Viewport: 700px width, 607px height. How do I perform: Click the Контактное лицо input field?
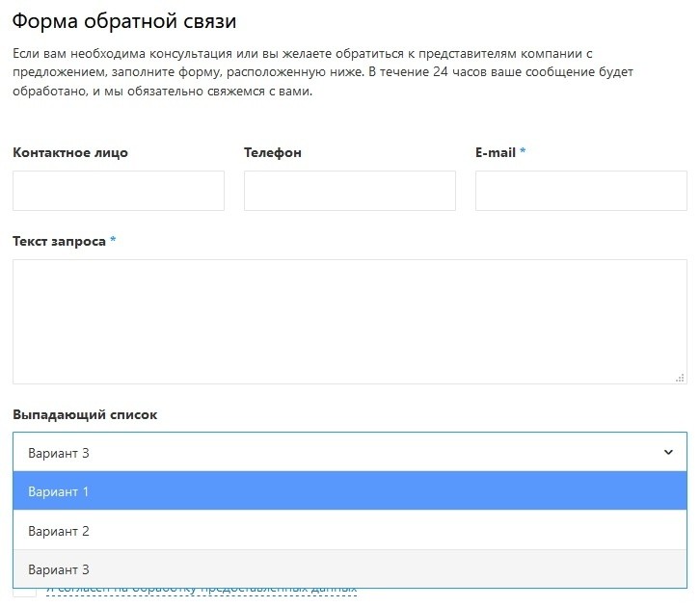point(119,191)
